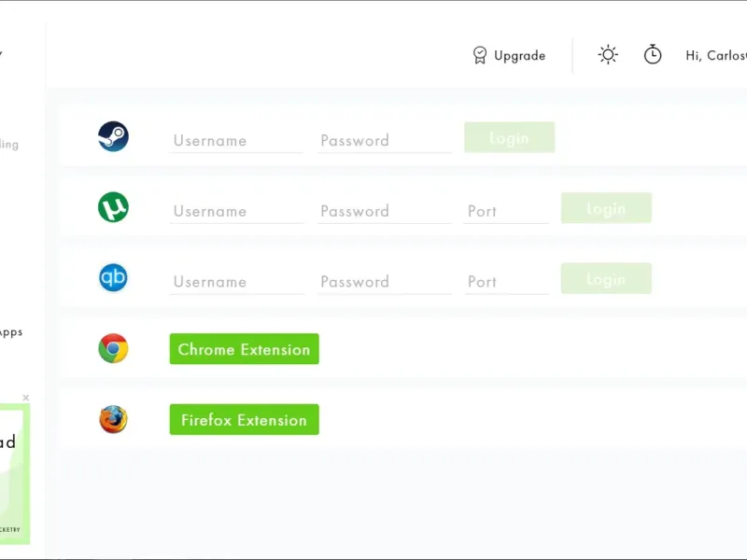Toggle the sun theme icon
This screenshot has width=747, height=560.
608,55
